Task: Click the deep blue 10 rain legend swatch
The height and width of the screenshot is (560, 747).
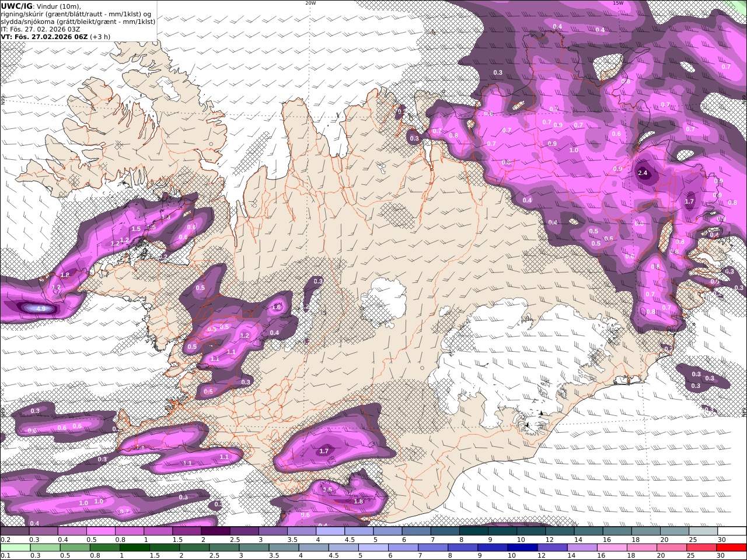Action: [x=522, y=548]
